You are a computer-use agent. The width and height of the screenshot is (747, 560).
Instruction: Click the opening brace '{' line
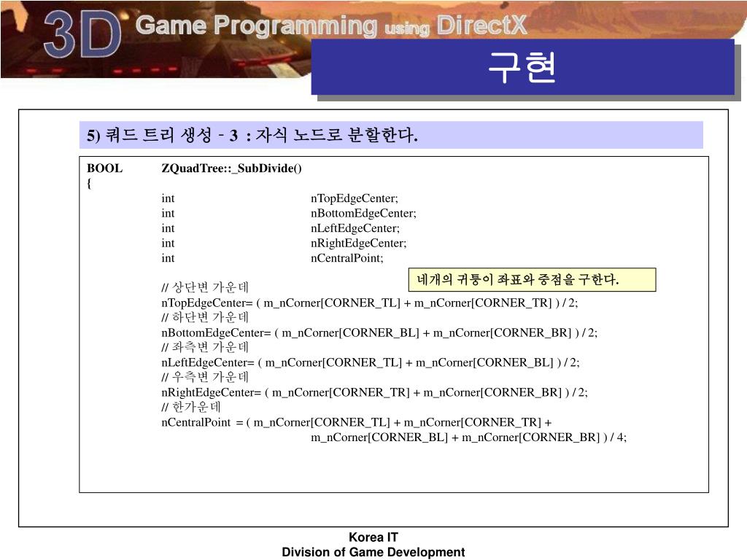88,183
